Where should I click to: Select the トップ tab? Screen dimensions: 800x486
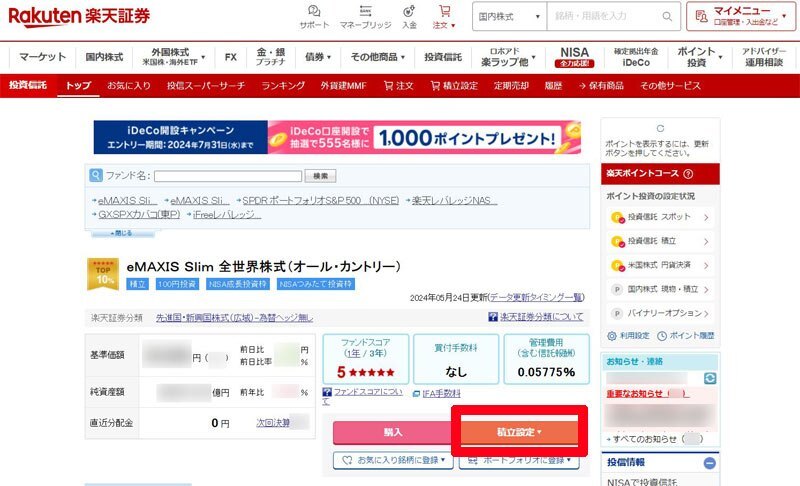click(78, 86)
